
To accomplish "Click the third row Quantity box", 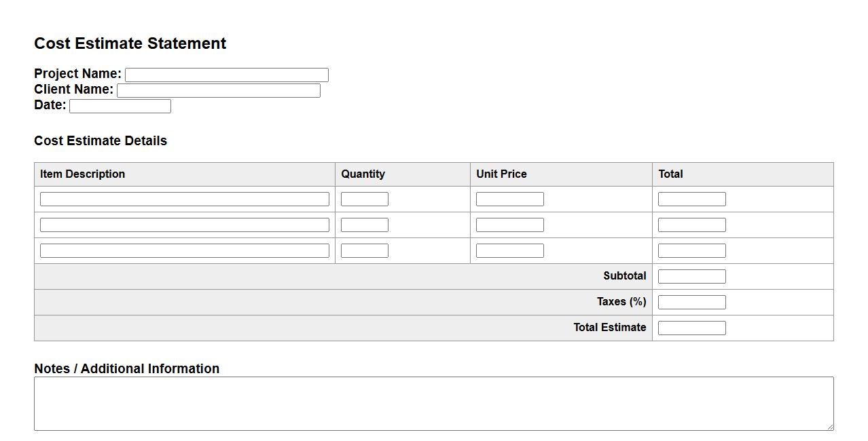I will 364,250.
